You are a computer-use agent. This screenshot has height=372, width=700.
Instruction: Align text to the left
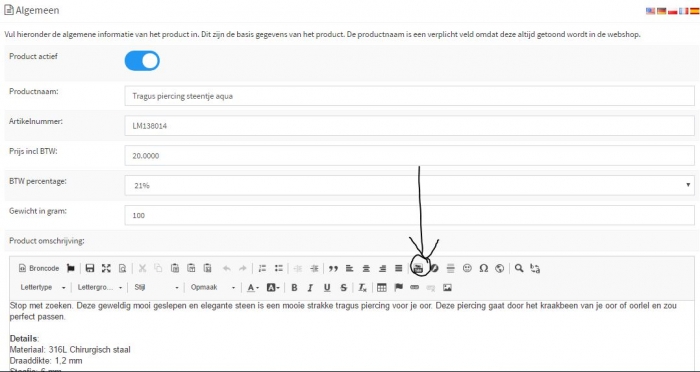click(350, 268)
